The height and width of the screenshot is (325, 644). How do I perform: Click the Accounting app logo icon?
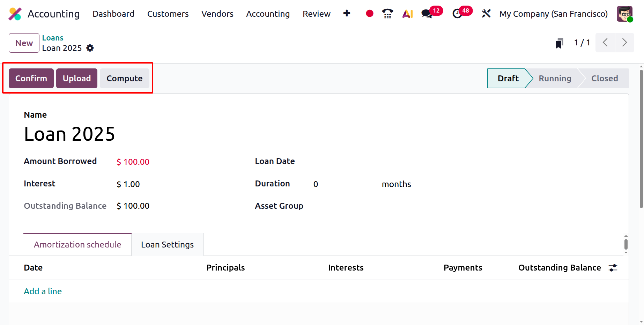15,14
